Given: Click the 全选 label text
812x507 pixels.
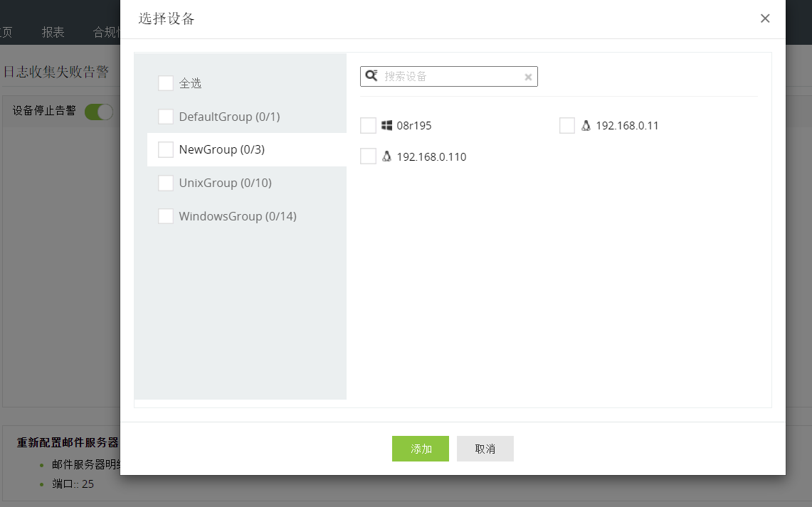Looking at the screenshot, I should (190, 83).
